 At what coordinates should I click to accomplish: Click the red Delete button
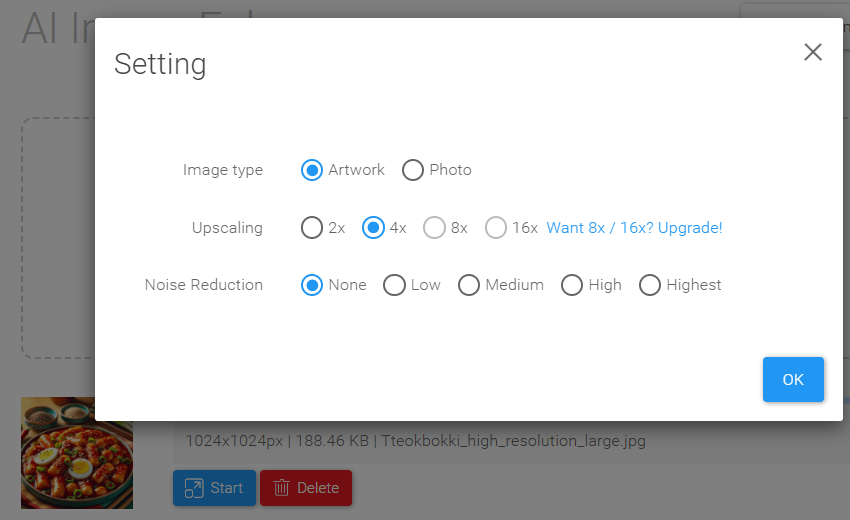(x=306, y=488)
